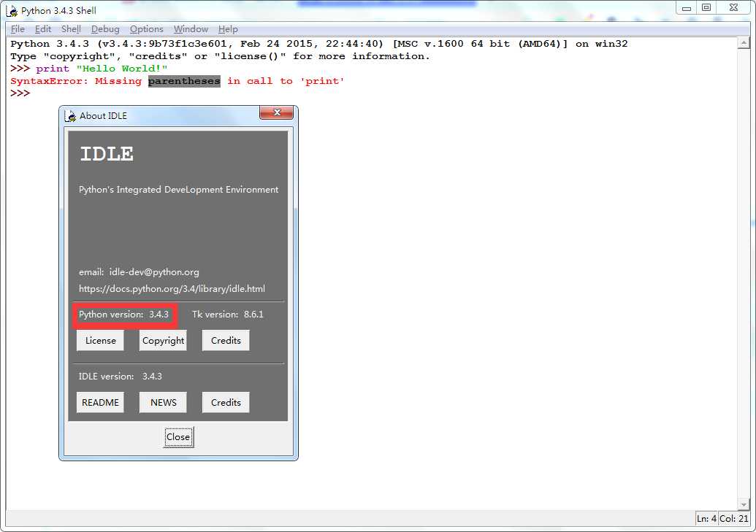Click the docs.python.org idle.html URL text

[172, 289]
